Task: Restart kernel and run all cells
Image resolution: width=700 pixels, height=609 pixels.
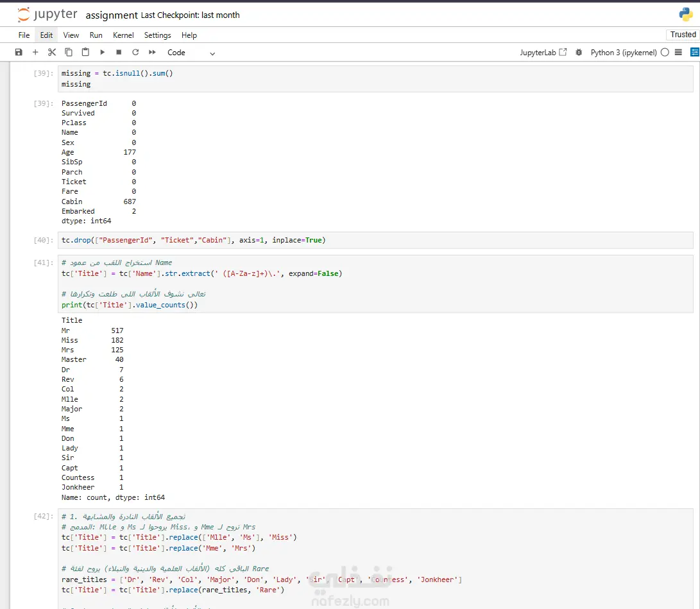Action: pyautogui.click(x=152, y=52)
